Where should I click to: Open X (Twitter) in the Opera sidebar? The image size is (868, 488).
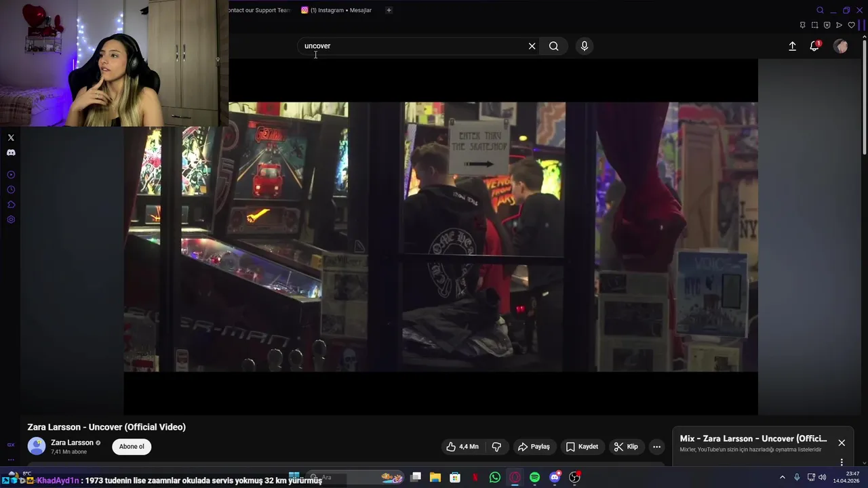point(11,138)
